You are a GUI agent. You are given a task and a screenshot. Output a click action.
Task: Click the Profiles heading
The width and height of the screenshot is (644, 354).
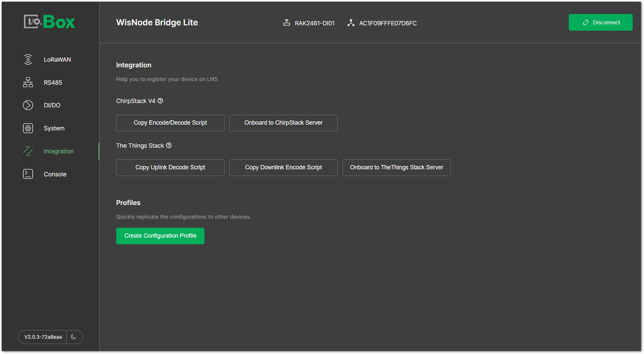coord(128,203)
